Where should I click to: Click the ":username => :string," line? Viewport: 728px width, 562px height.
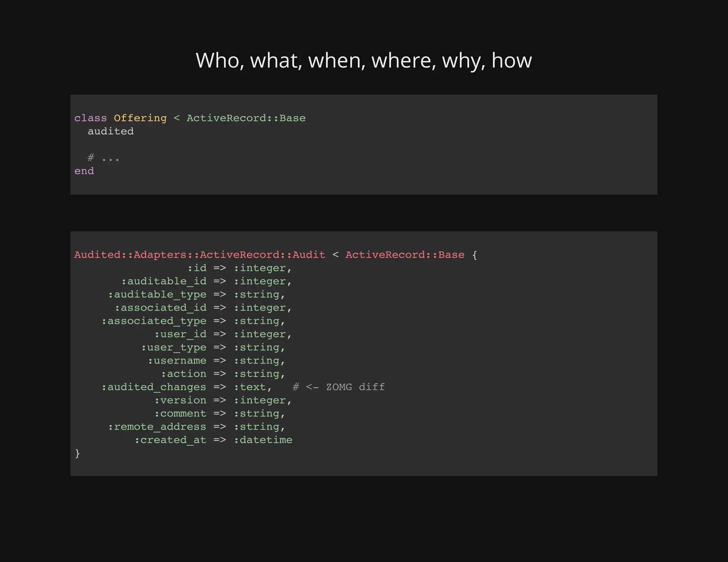pos(216,361)
